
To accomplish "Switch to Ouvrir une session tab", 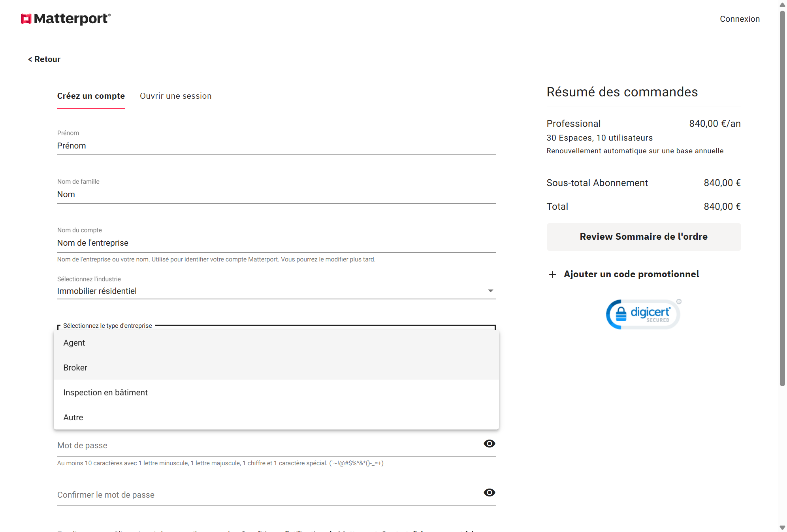I will tap(176, 96).
